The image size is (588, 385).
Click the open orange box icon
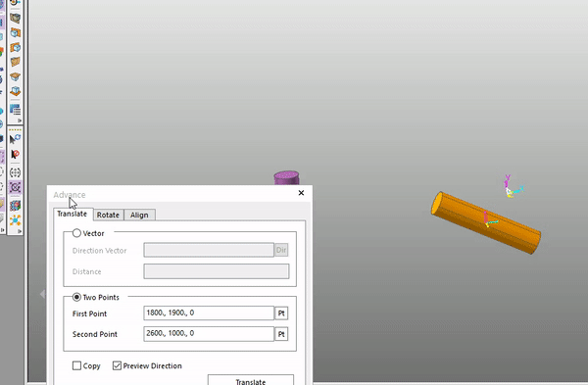15,76
